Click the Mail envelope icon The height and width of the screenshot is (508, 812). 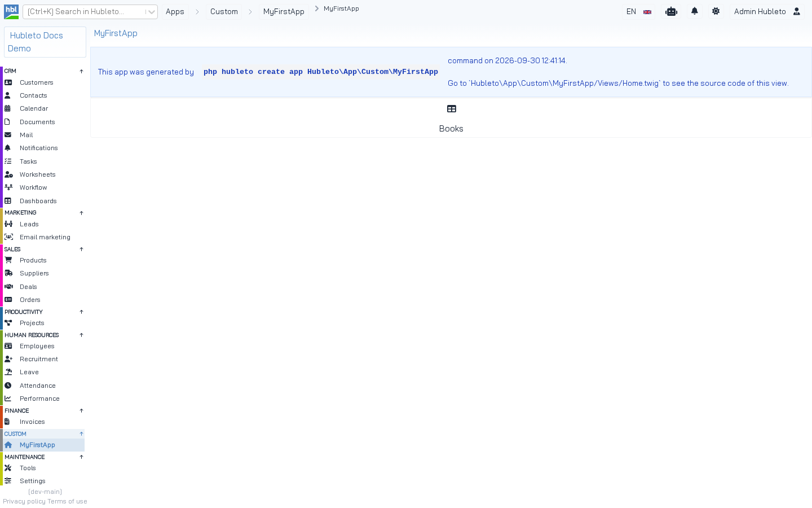pyautogui.click(x=8, y=135)
